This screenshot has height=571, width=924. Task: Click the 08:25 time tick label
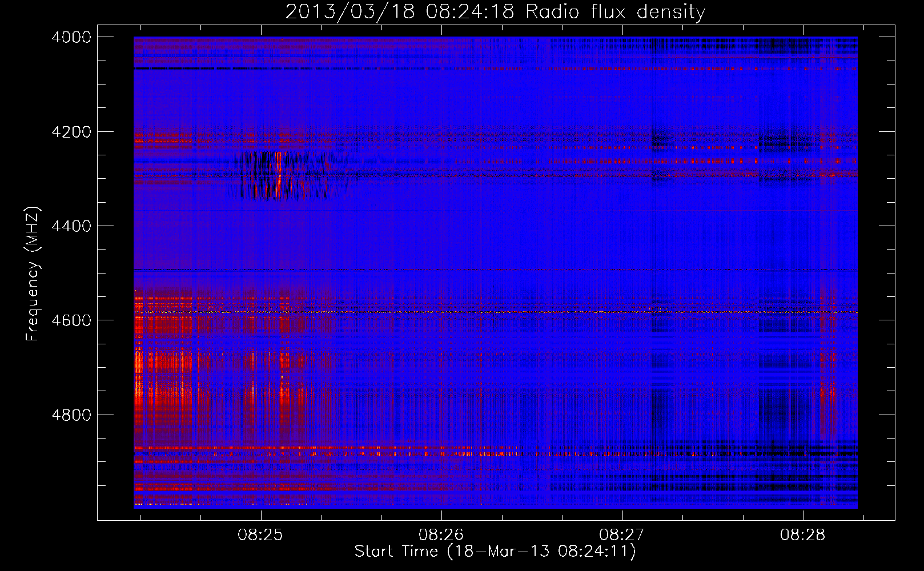pyautogui.click(x=260, y=535)
